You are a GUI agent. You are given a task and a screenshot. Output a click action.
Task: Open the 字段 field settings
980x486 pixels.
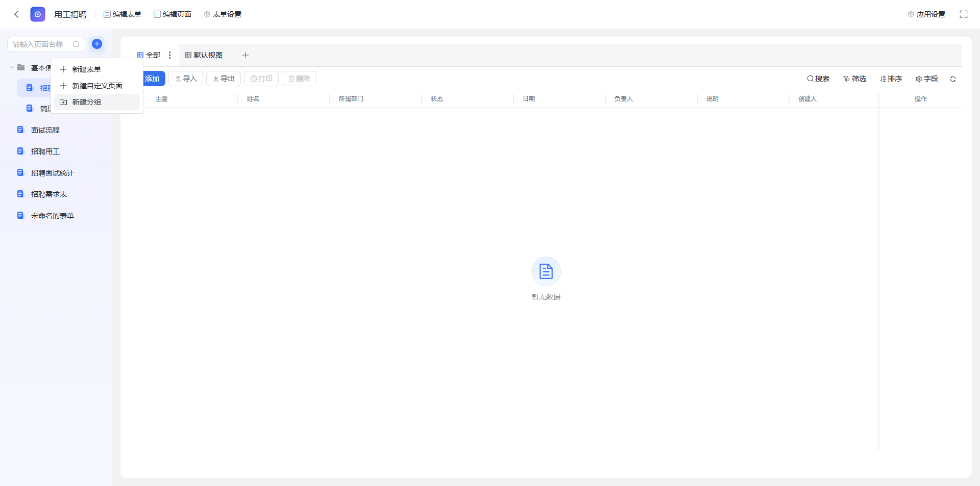click(x=927, y=79)
